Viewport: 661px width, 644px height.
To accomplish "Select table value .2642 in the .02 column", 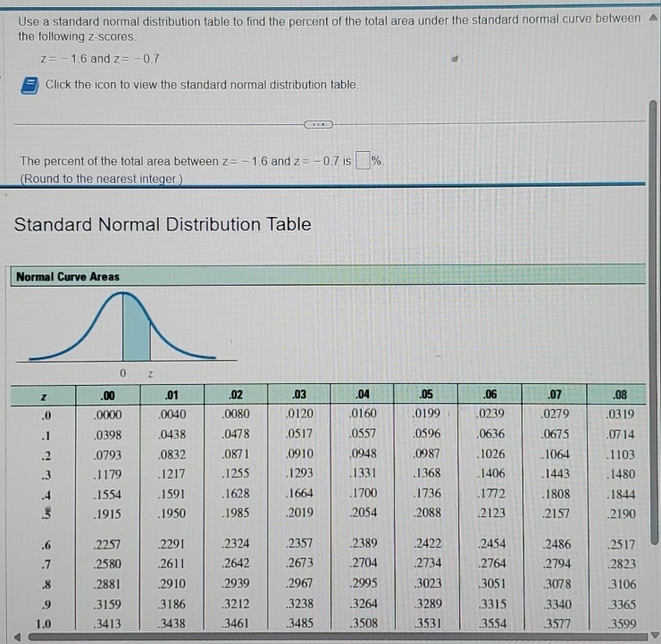I will pos(236,563).
